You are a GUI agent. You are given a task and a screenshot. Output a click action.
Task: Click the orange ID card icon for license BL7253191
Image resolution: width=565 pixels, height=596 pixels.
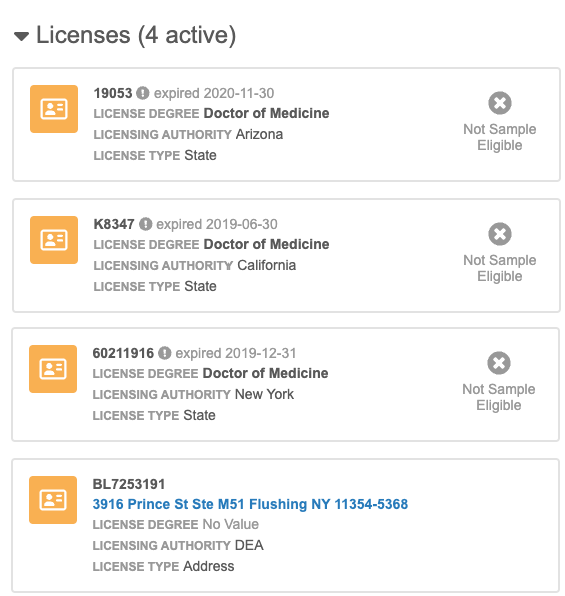coord(53,500)
